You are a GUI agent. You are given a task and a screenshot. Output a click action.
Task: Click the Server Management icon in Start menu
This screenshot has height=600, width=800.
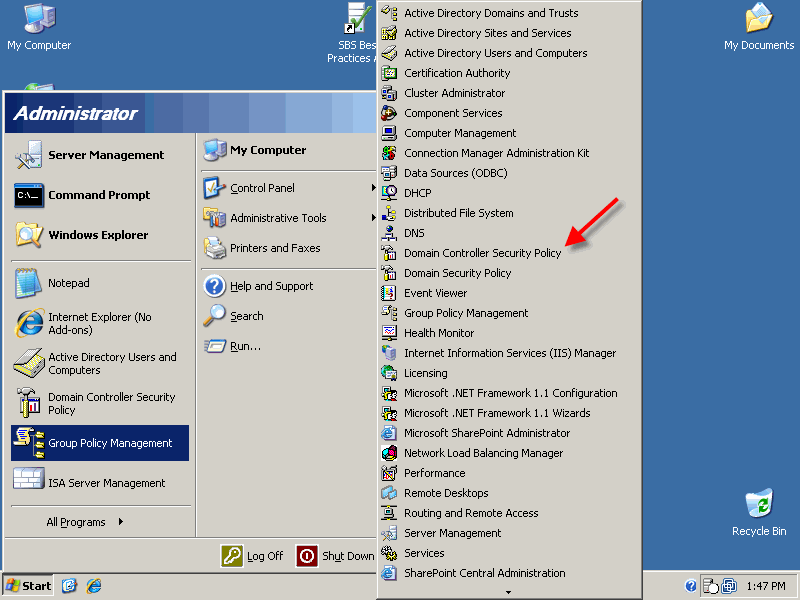[x=29, y=155]
